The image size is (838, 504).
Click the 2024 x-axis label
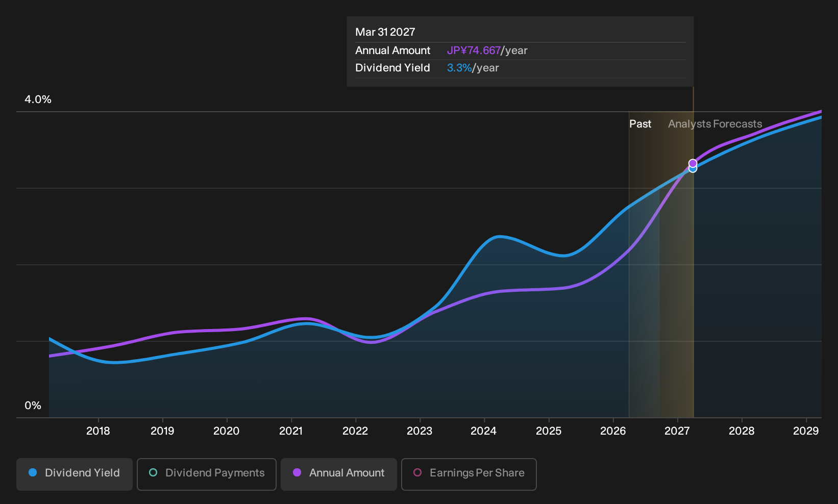click(483, 431)
